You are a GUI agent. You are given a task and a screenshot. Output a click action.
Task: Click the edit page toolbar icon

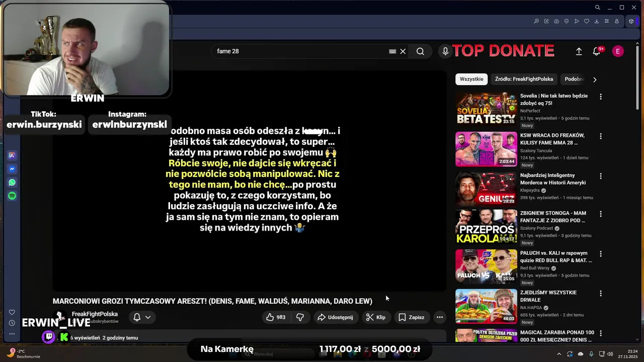pyautogui.click(x=546, y=21)
